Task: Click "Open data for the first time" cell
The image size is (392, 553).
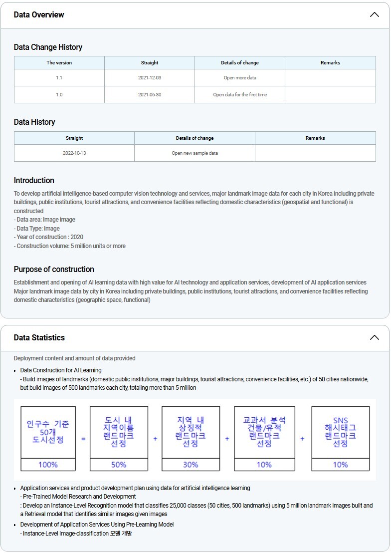Action: tap(240, 95)
